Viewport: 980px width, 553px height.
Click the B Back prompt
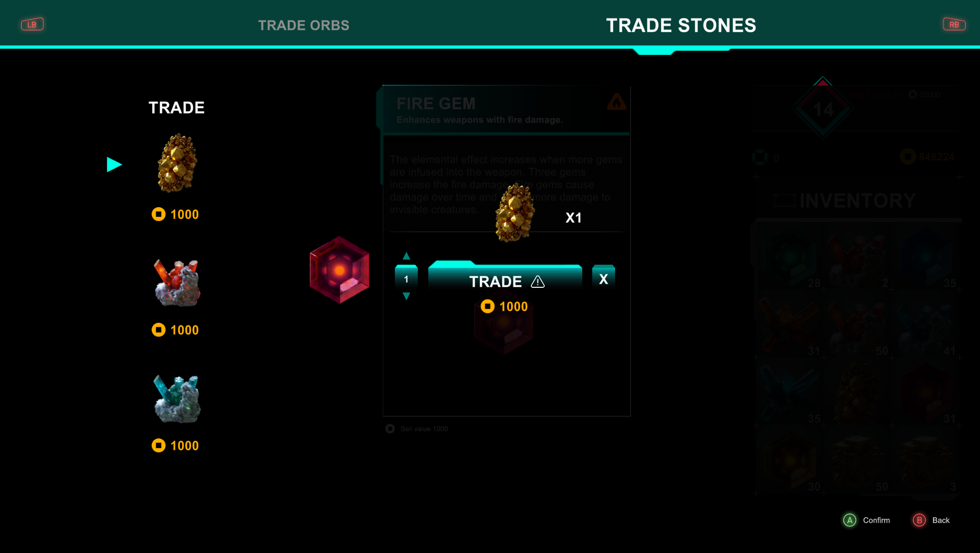click(x=931, y=520)
